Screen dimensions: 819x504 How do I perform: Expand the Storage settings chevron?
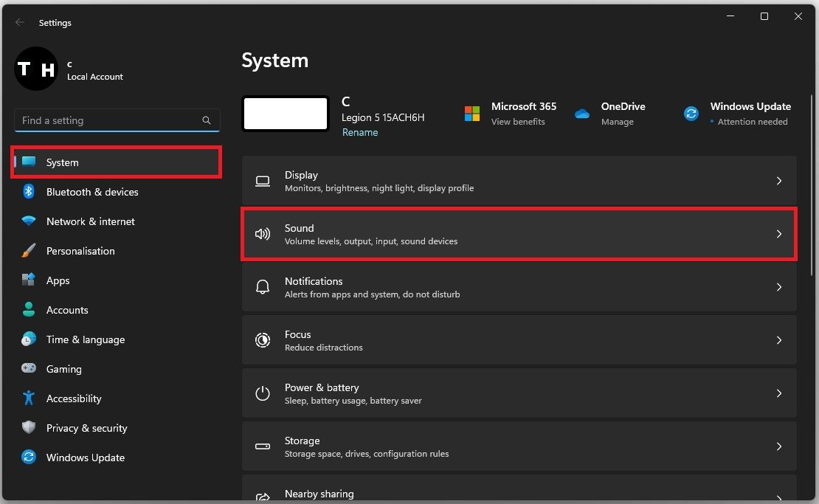point(778,446)
